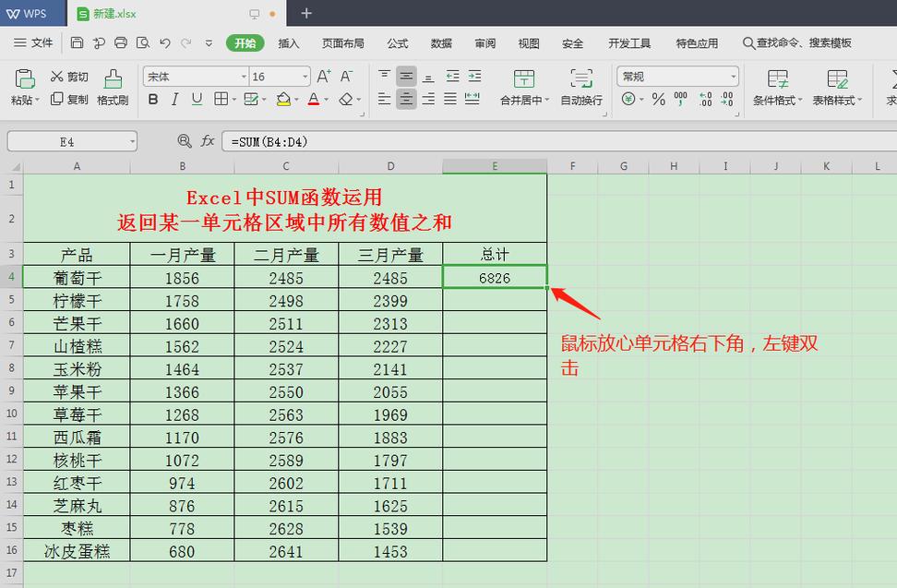Screen dimensions: 897x588
Task: Open Merge and Center dropdown arrow
Action: click(x=546, y=100)
